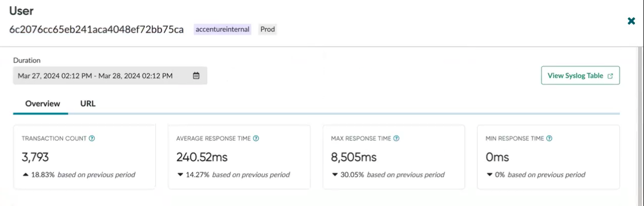Switch to the Overview tab

point(43,104)
